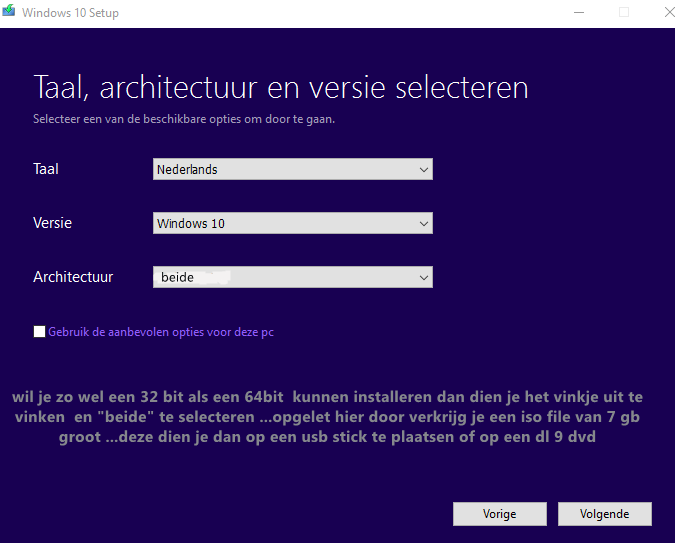This screenshot has width=675, height=543.
Task: Open the Taal dropdown showing Nederlands
Action: pyautogui.click(x=292, y=170)
